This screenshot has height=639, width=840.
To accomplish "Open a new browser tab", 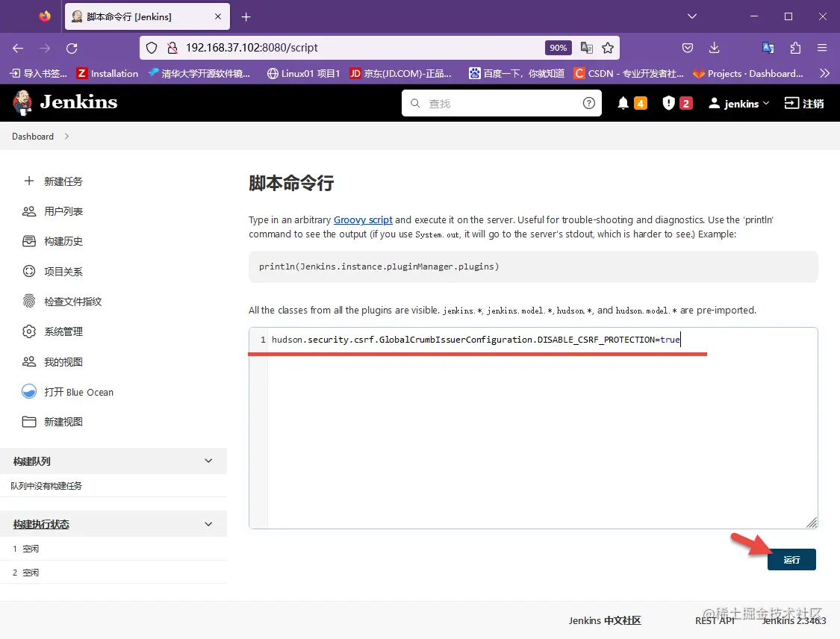I will (x=246, y=17).
